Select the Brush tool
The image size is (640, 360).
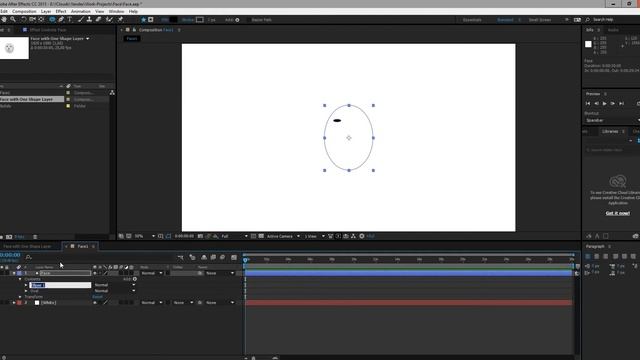coord(80,19)
